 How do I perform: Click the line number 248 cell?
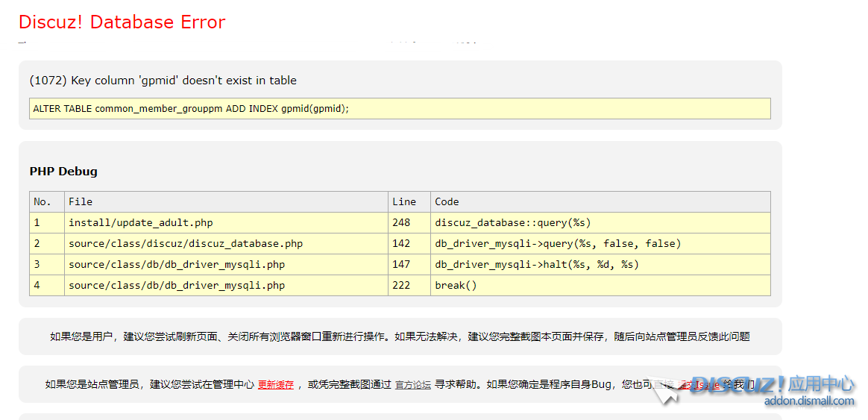401,223
